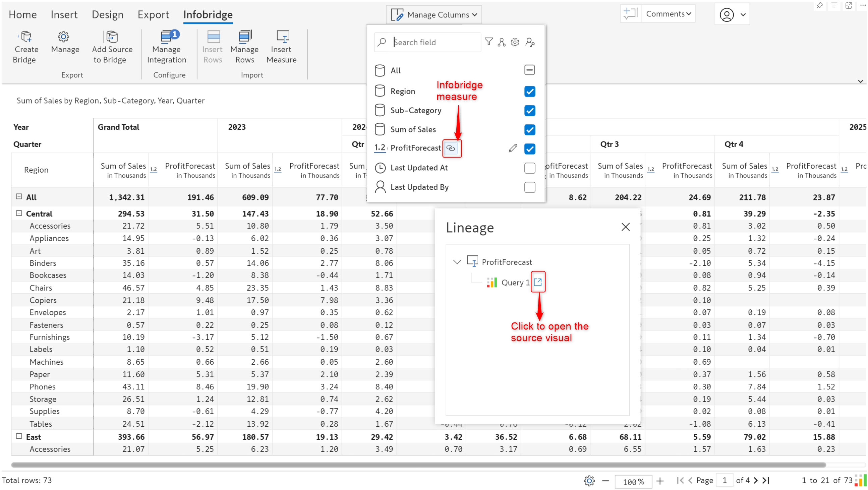
Task: Go to the next page arrow
Action: [x=755, y=480]
